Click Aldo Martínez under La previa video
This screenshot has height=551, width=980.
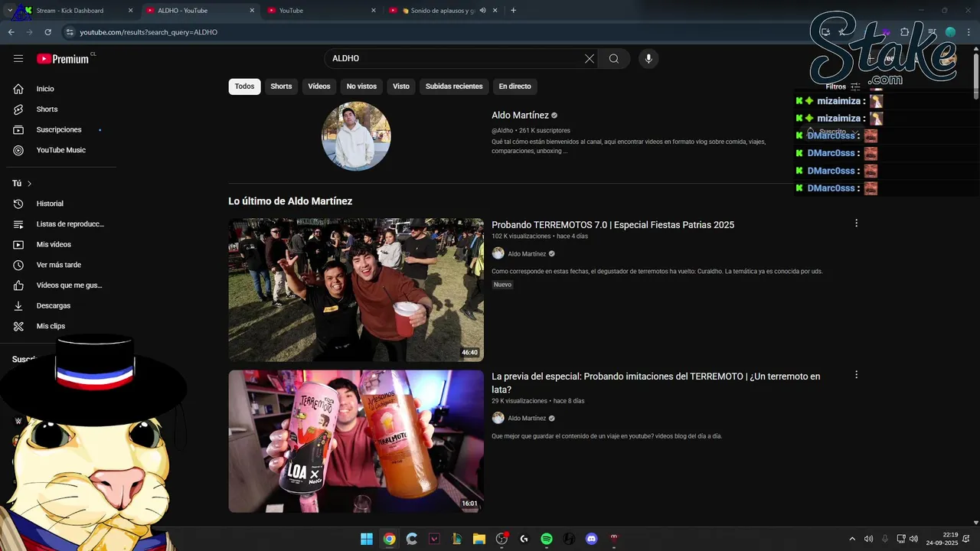527,419
